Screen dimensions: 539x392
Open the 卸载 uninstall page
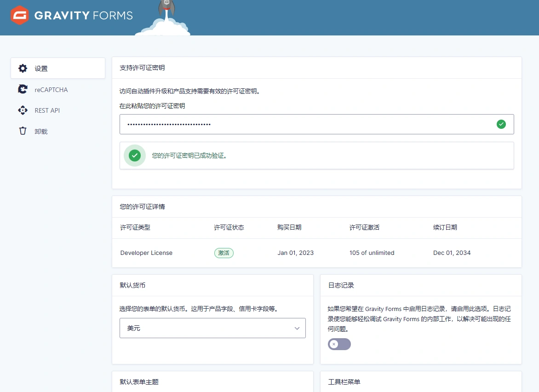point(40,131)
